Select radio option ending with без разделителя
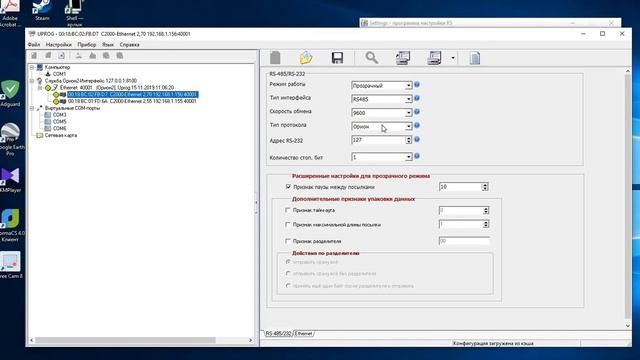The image size is (640, 360). click(288, 273)
